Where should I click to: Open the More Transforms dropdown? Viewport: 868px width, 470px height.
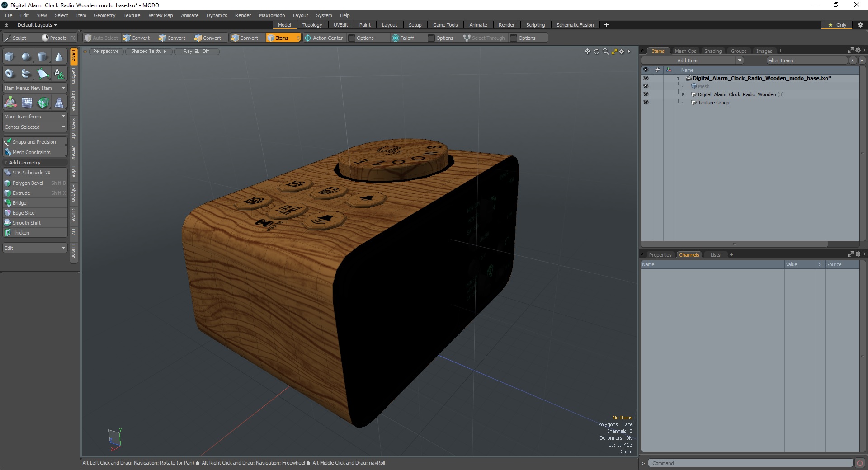pyautogui.click(x=35, y=117)
